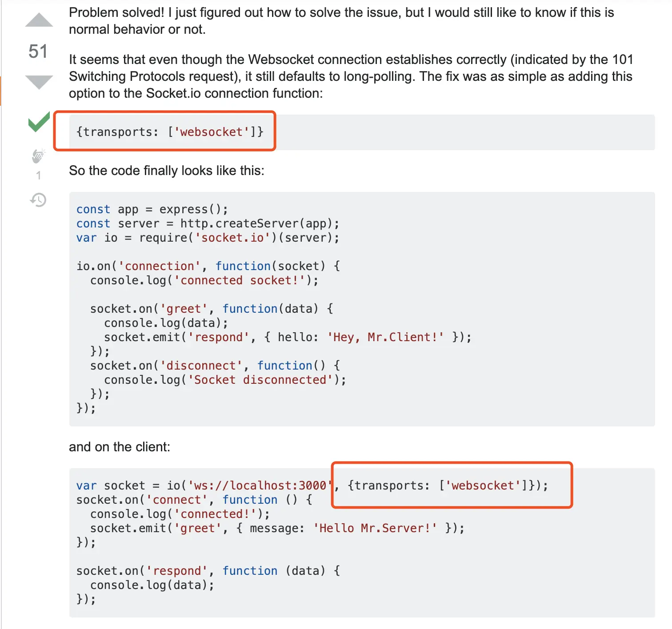The width and height of the screenshot is (672, 629).
Task: Click the 'ws://localhost:3000' URL string in client code
Action: (x=260, y=486)
